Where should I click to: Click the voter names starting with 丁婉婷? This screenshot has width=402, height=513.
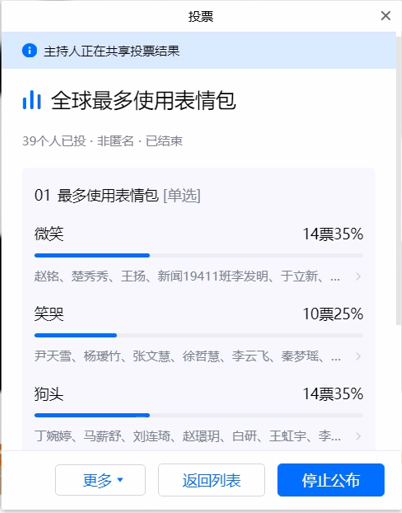[x=187, y=436]
